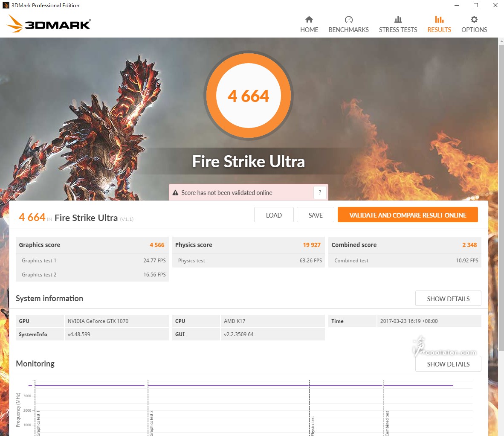Click the Graphics test 2 timeline marker
The width and height of the screenshot is (504, 436).
click(148, 408)
